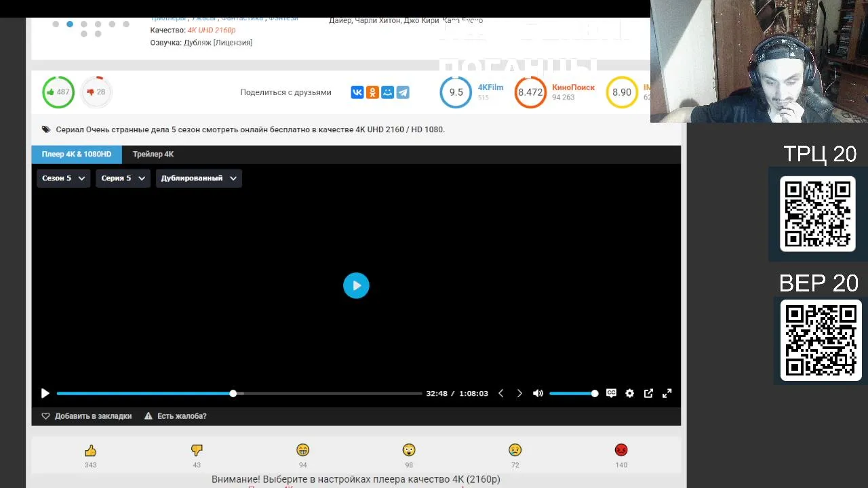This screenshot has width=868, height=488.
Task: Mute the player volume speaker icon
Action: pos(538,393)
